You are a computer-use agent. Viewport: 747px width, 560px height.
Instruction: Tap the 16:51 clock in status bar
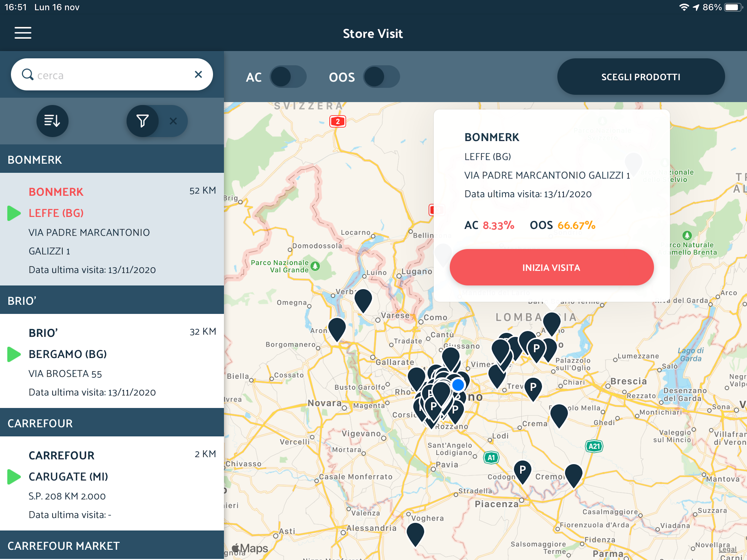click(16, 7)
